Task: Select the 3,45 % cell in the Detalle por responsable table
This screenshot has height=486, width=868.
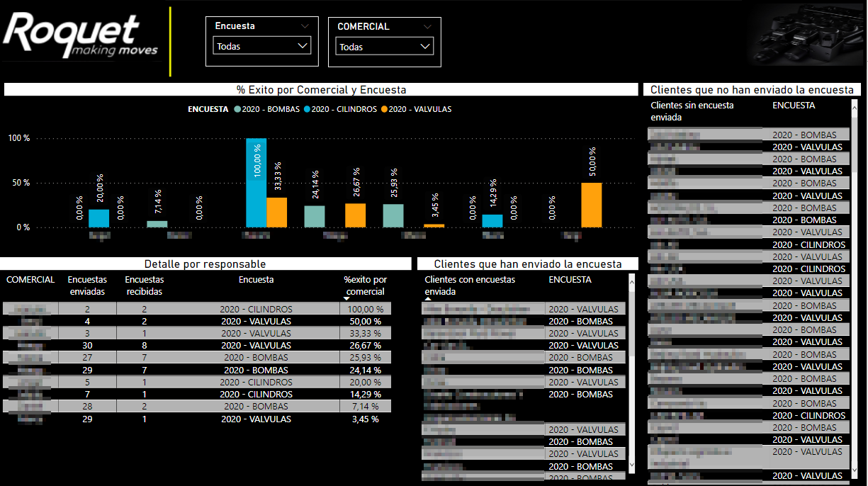Action: pyautogui.click(x=366, y=419)
